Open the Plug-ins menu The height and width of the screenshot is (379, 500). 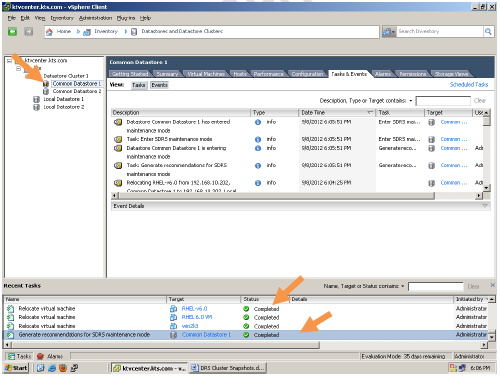(x=126, y=18)
